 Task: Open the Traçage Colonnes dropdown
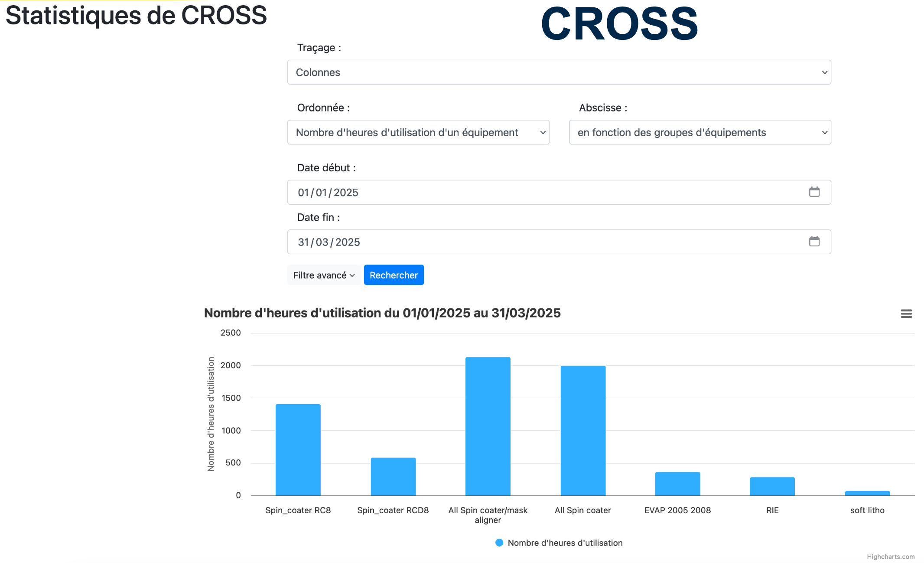click(x=559, y=72)
